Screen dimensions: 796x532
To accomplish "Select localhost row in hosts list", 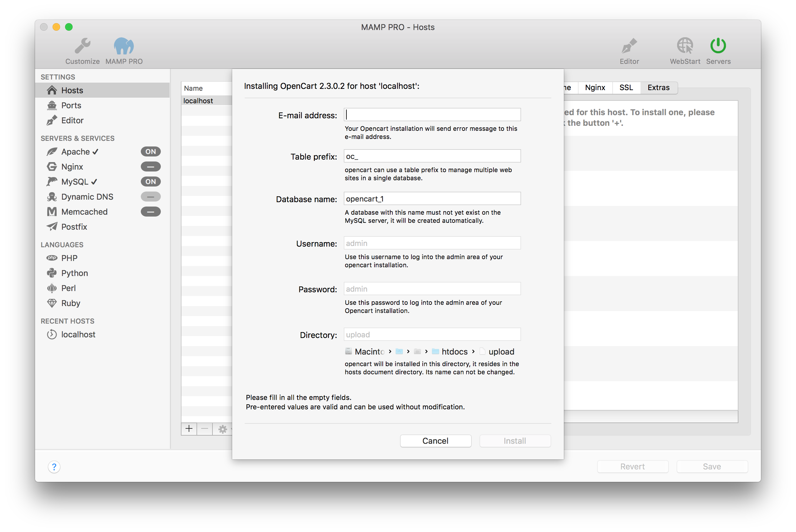I will click(207, 101).
